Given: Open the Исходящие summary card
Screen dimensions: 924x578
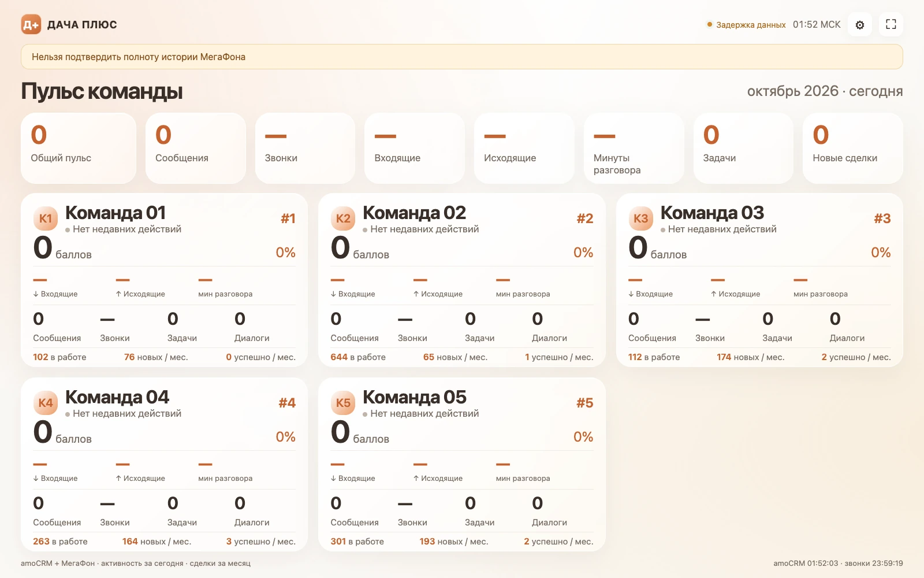Looking at the screenshot, I should [x=524, y=148].
